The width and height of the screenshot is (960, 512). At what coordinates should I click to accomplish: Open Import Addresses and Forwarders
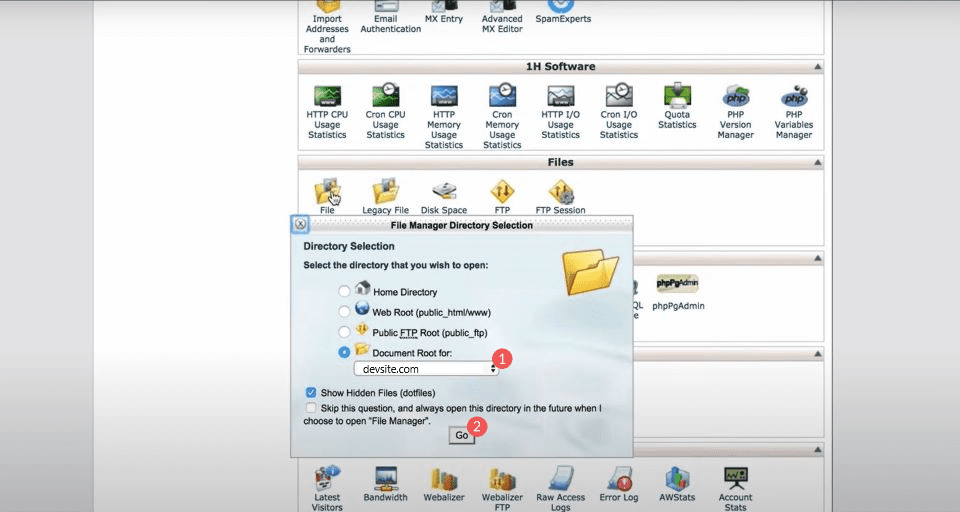[327, 27]
